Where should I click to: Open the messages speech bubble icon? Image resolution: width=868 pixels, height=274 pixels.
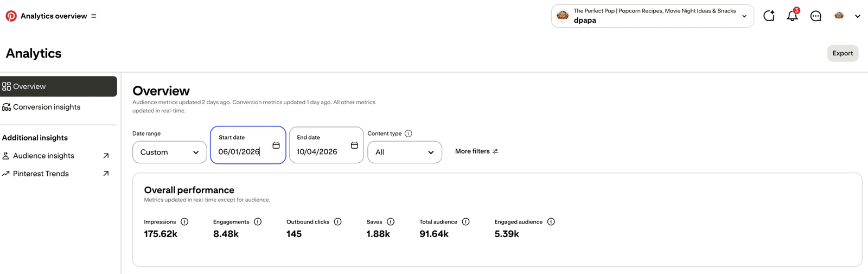tap(816, 16)
